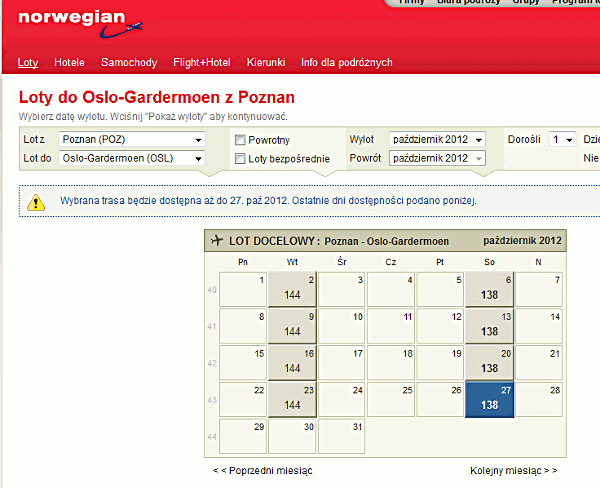
Task: Click calendar day 25
Action: pos(391,400)
